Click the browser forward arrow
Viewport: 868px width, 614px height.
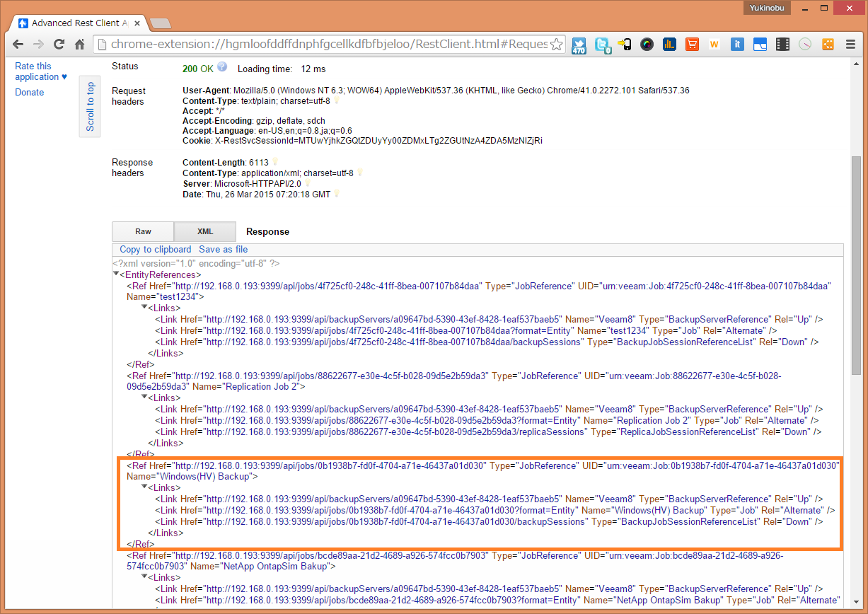point(39,45)
